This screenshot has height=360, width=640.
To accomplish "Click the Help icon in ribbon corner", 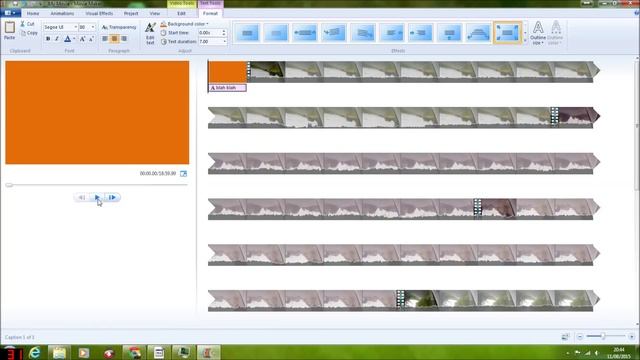I will point(636,13).
